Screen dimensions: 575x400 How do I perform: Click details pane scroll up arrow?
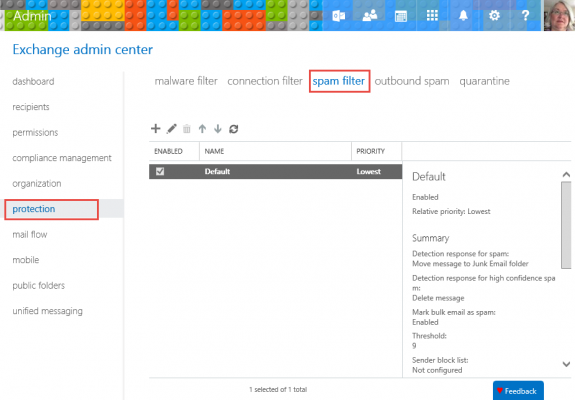tap(566, 175)
